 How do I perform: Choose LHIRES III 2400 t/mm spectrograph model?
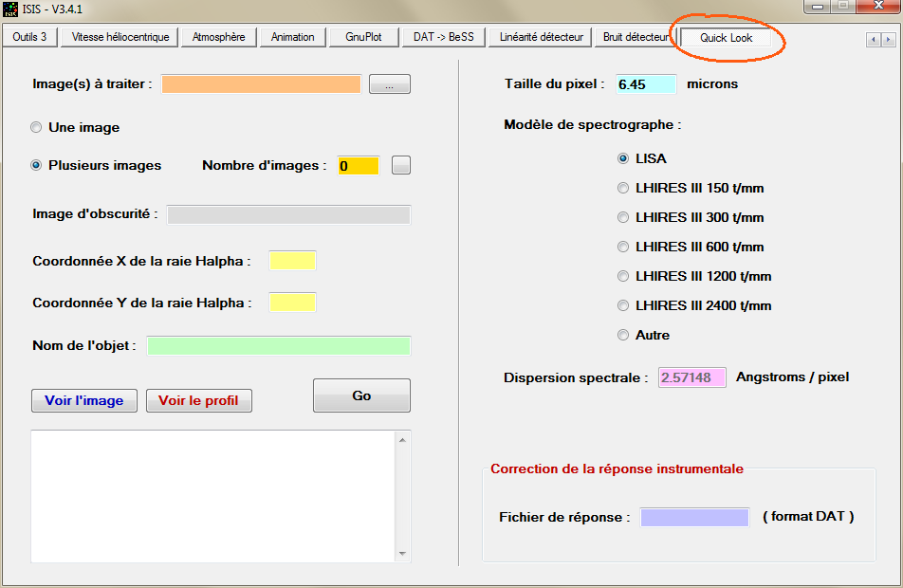point(623,305)
